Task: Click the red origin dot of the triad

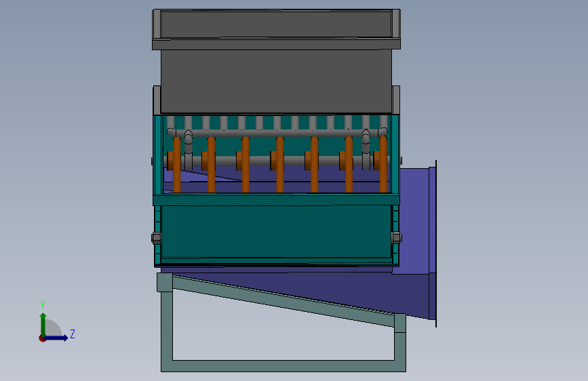Action: (42, 338)
